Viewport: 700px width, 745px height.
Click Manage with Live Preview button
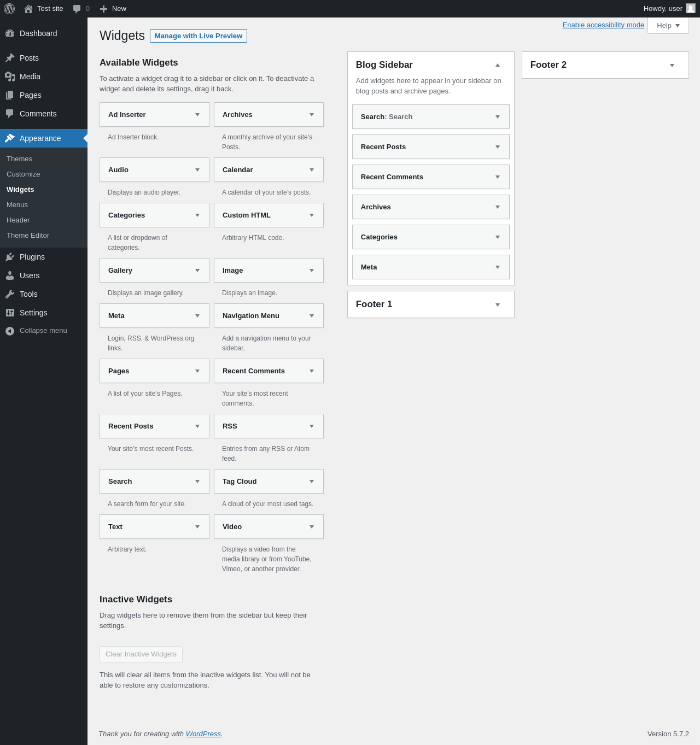pyautogui.click(x=199, y=36)
